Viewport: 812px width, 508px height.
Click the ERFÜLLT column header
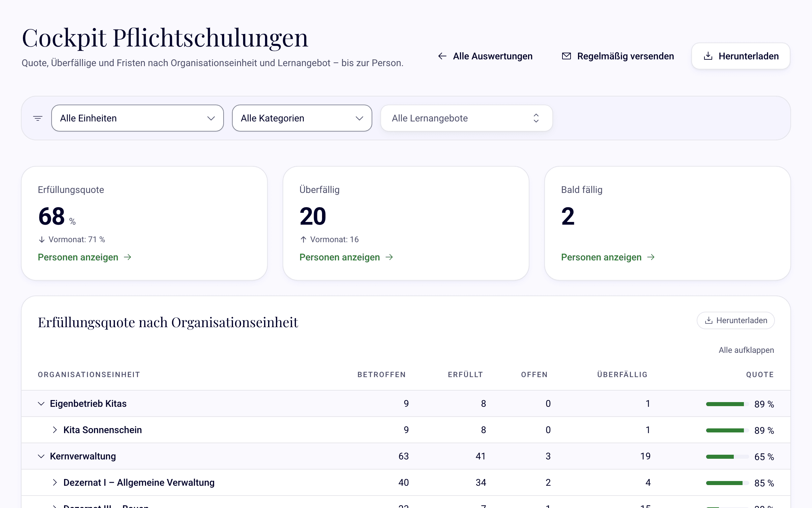click(x=465, y=375)
